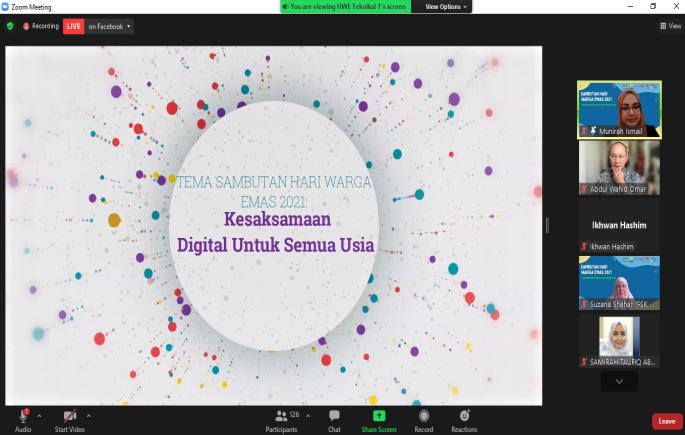Start recording with the Record icon
The width and height of the screenshot is (685, 435).
click(424, 415)
